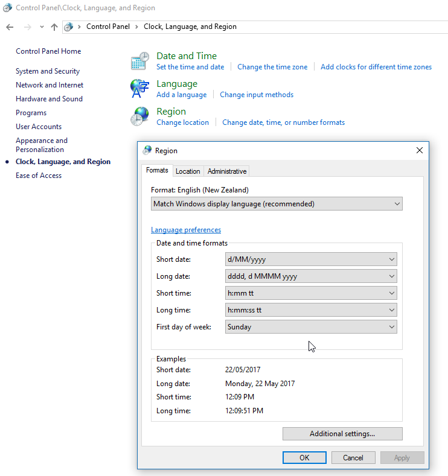Viewport: 448px width, 476px height.
Task: Confirm with the OK button
Action: [x=304, y=458]
